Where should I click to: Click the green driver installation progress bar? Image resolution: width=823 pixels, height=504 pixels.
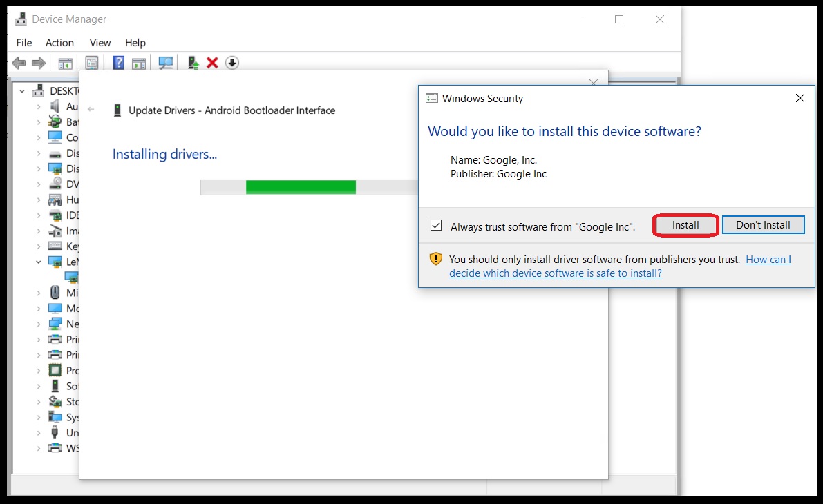(301, 187)
